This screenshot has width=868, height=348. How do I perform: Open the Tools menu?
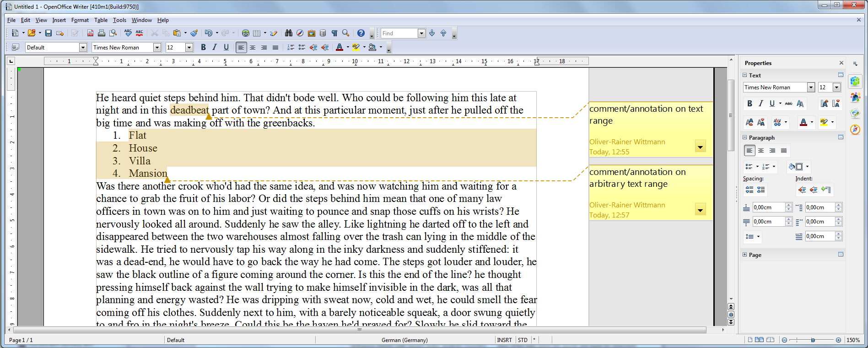tap(119, 20)
